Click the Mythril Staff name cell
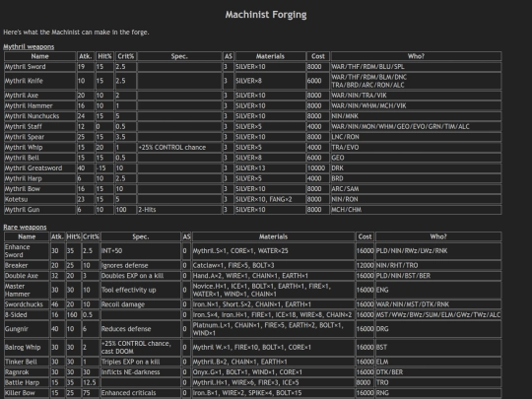This screenshot has height=399, width=532. (x=39, y=126)
